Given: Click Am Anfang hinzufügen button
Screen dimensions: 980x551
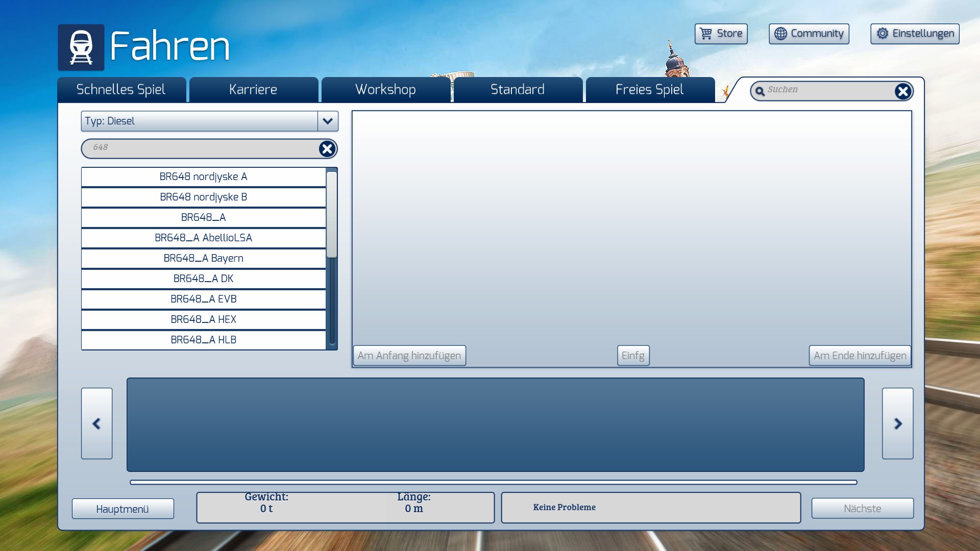Looking at the screenshot, I should pyautogui.click(x=409, y=356).
